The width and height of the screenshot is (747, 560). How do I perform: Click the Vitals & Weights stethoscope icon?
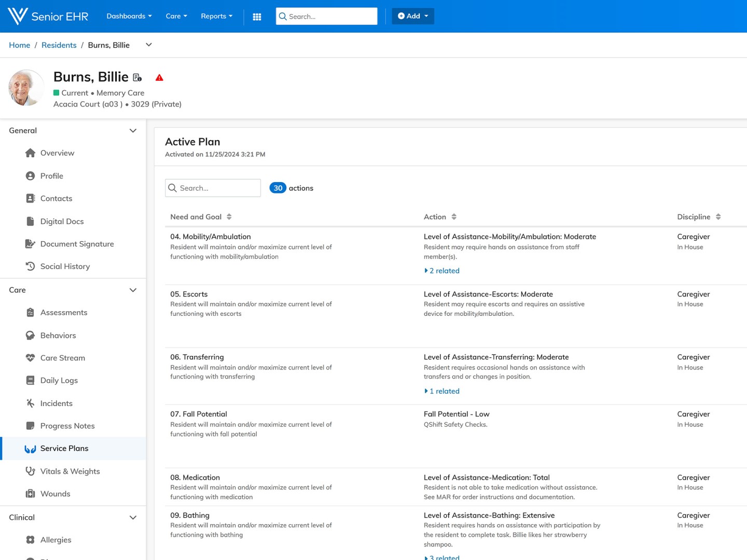pyautogui.click(x=31, y=471)
